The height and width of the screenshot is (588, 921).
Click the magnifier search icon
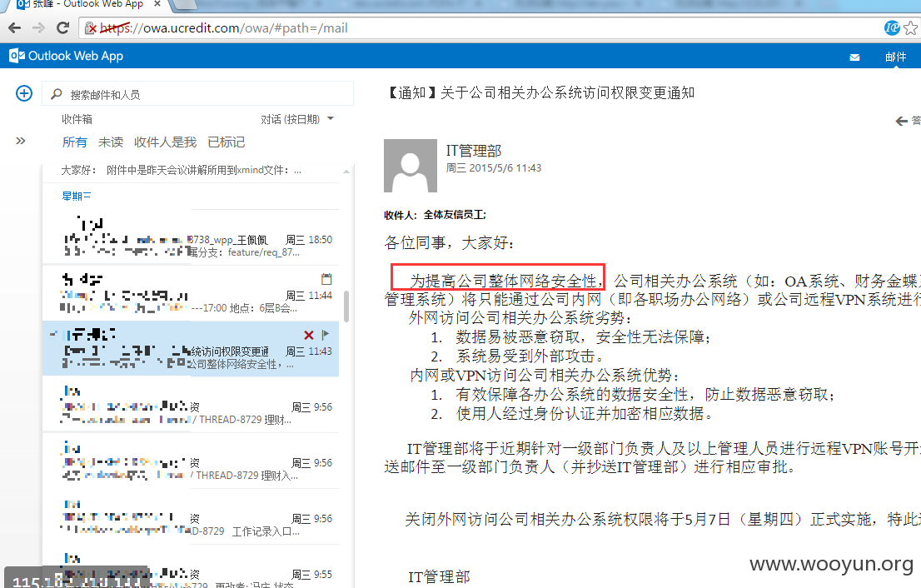coord(57,94)
